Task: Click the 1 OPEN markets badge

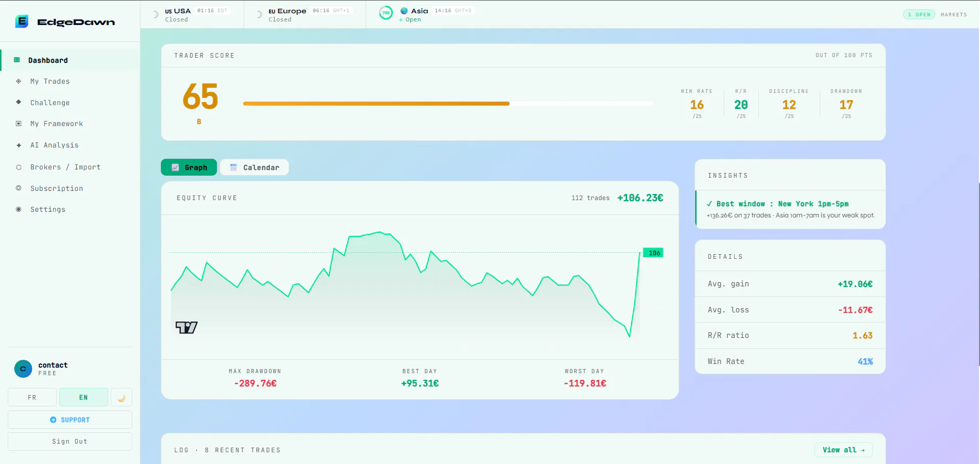Action: click(x=919, y=14)
